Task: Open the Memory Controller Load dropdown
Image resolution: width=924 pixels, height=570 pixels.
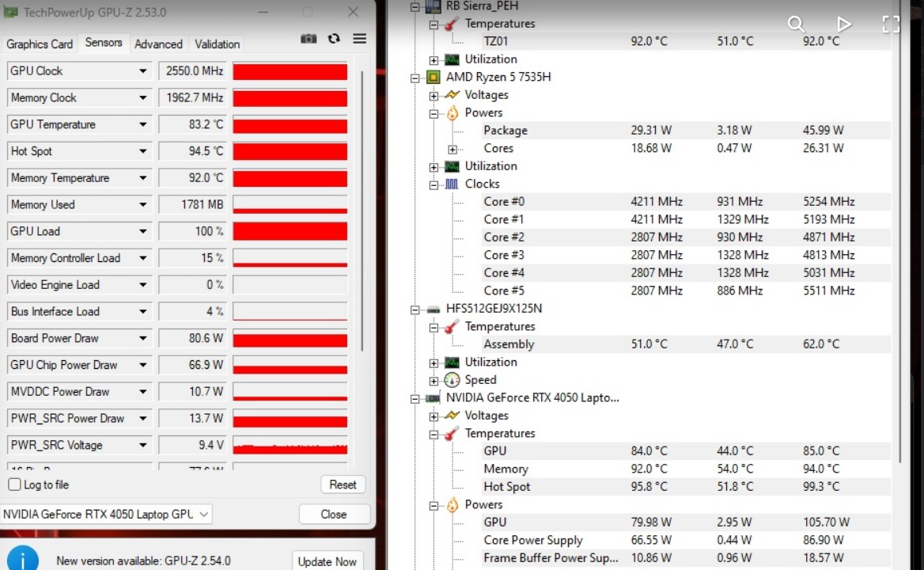Action: pos(142,258)
